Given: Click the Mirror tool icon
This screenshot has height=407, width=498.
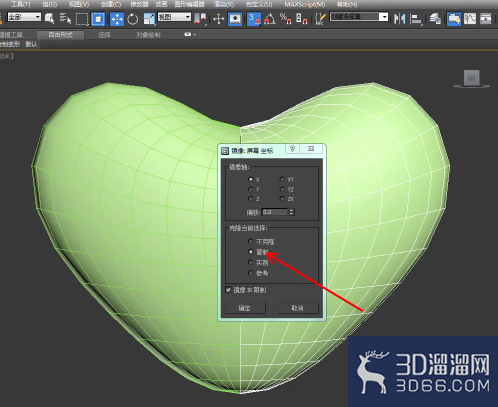Looking at the screenshot, I should (399, 19).
